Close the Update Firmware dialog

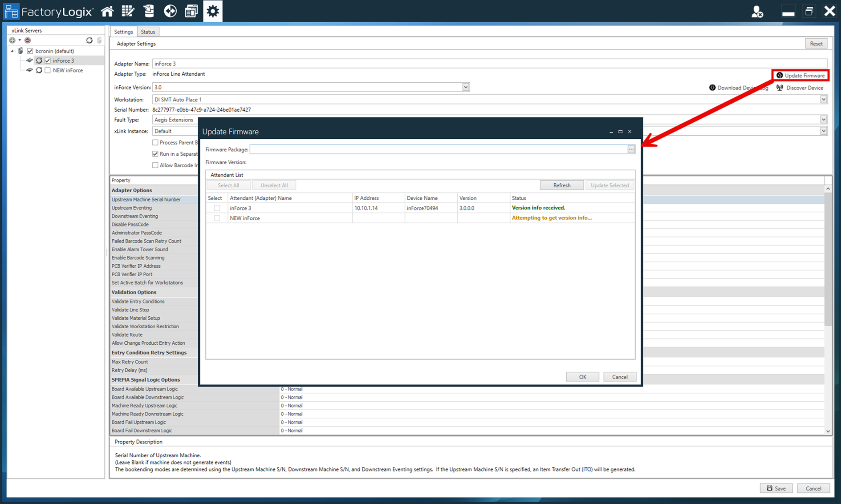tap(630, 132)
